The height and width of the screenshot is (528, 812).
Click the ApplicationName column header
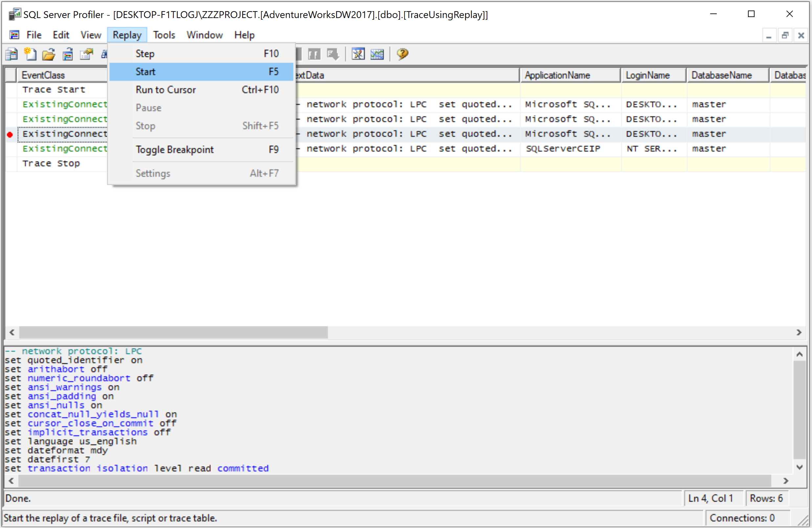(570, 75)
